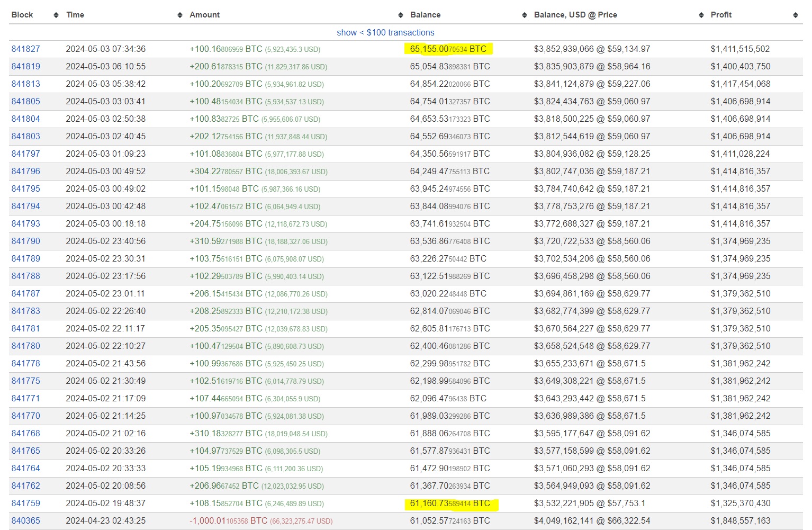Sort by Balance, USD @ Price arrows

click(x=701, y=15)
